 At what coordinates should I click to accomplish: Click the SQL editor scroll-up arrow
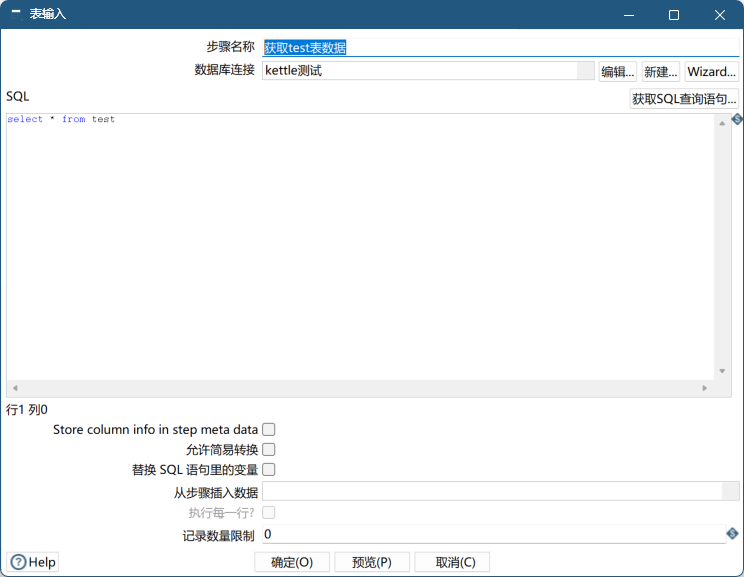(x=723, y=122)
